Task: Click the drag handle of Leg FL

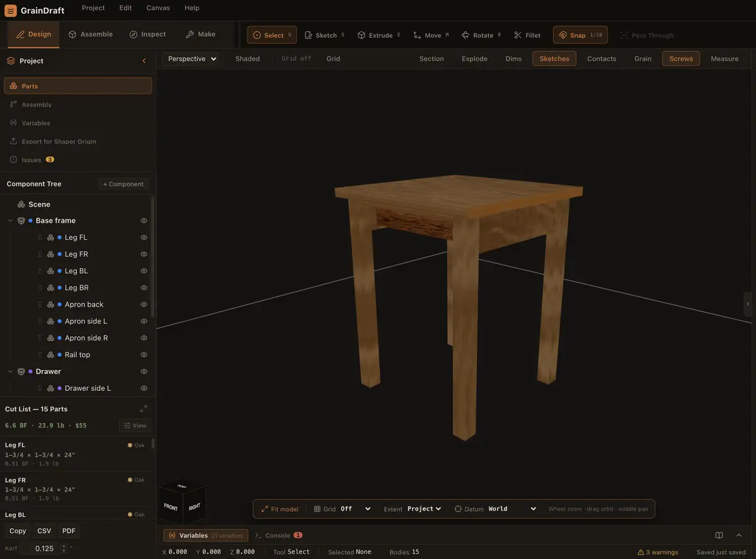Action: (x=40, y=237)
